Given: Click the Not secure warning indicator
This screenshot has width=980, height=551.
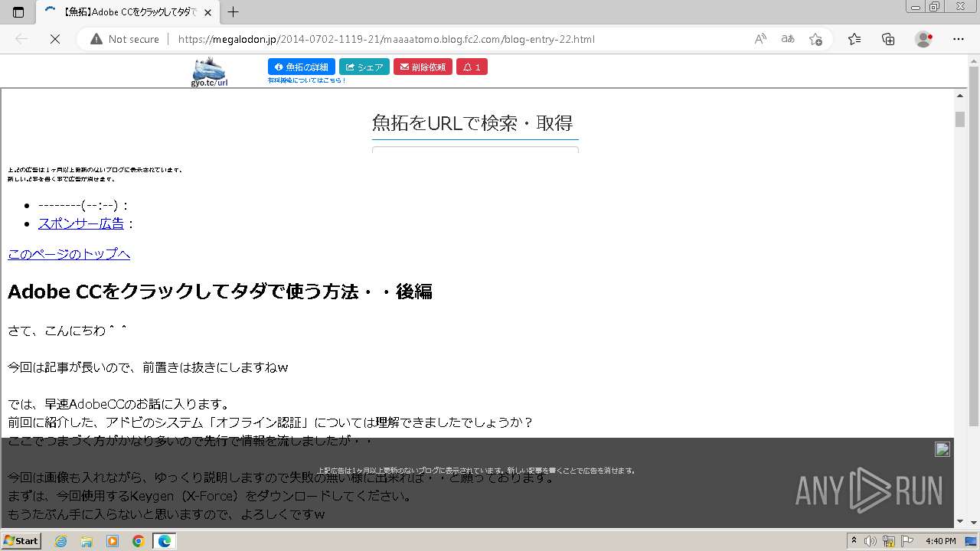Looking at the screenshot, I should 125,39.
